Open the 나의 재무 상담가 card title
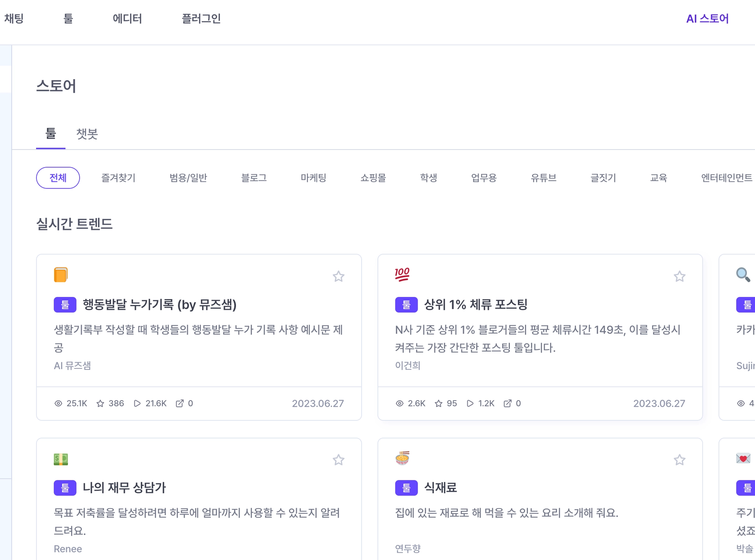Screen dimensions: 755x560 tap(124, 488)
